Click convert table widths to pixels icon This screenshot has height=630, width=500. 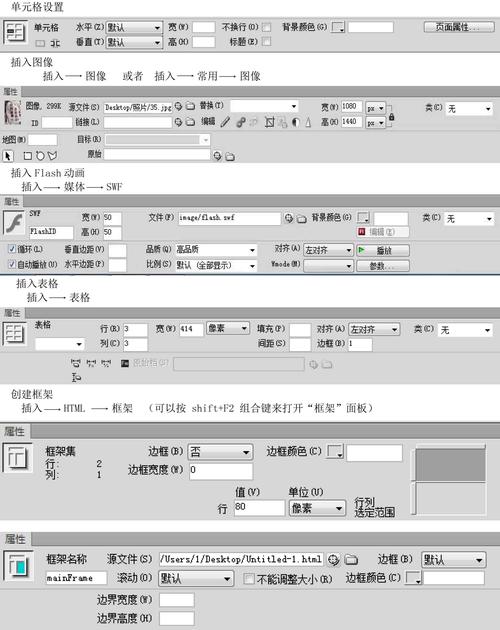click(x=91, y=363)
